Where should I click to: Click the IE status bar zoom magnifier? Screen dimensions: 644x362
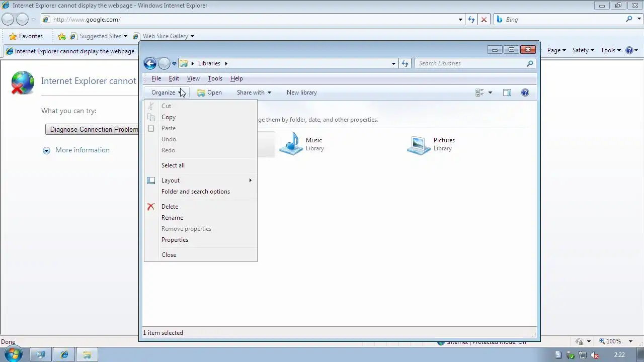click(x=602, y=341)
